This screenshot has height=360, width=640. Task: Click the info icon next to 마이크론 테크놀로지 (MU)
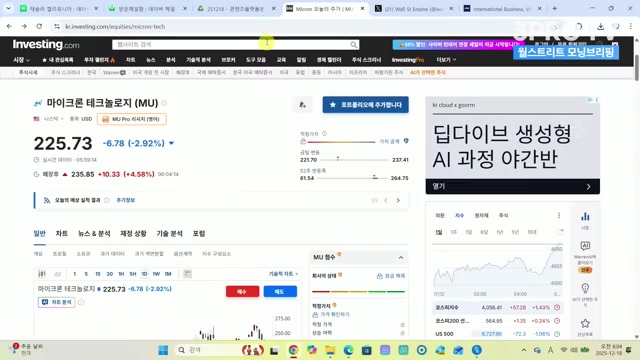pyautogui.click(x=164, y=103)
